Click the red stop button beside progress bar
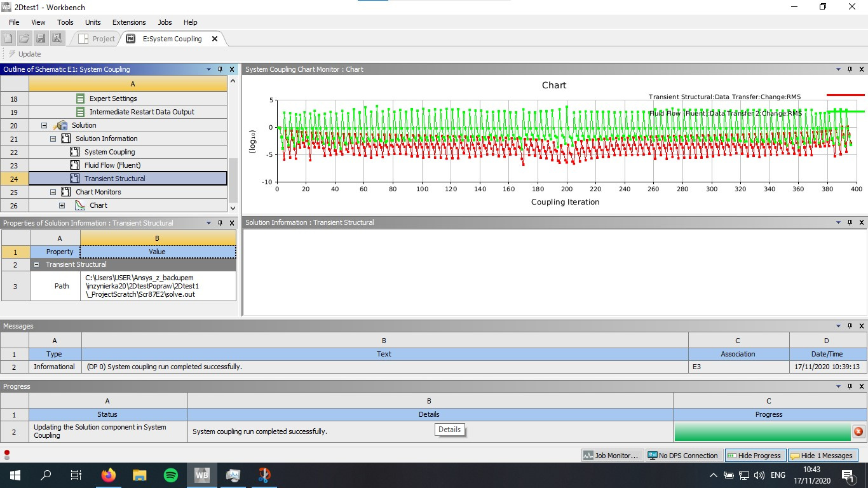Screen dimensions: 868x488 tap(858, 431)
